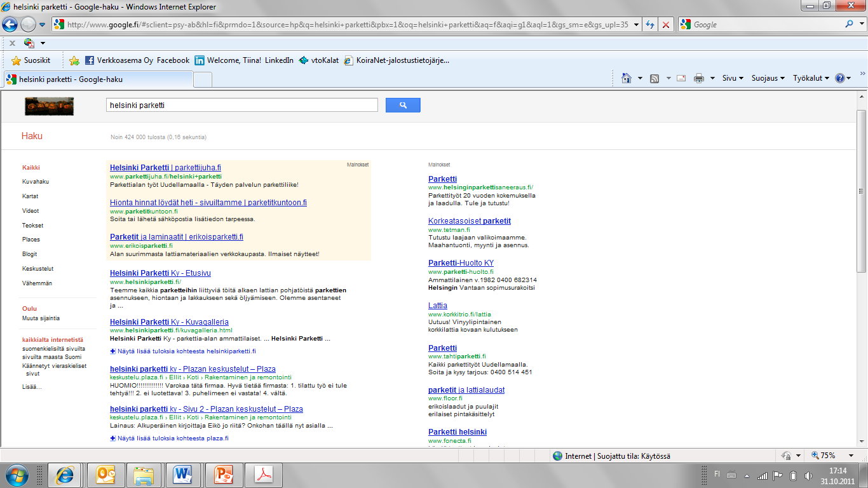
Task: Select Places in left sidebar
Action: pos(31,240)
